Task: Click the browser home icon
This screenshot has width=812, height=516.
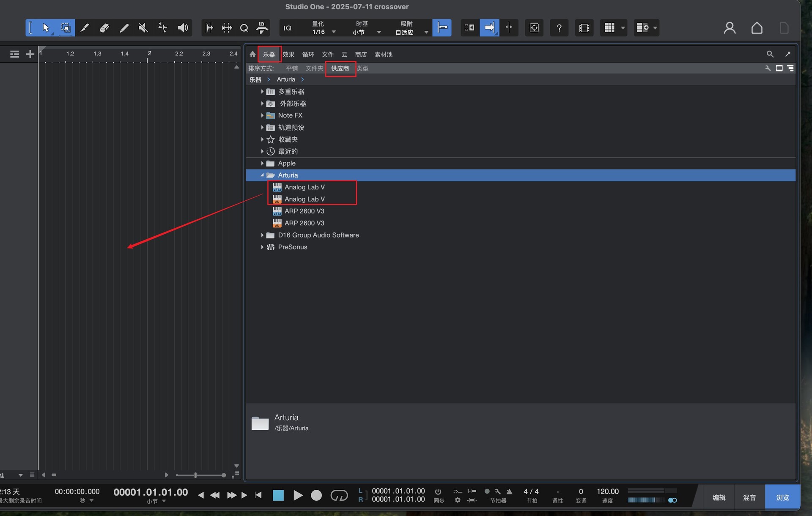Action: [252, 54]
